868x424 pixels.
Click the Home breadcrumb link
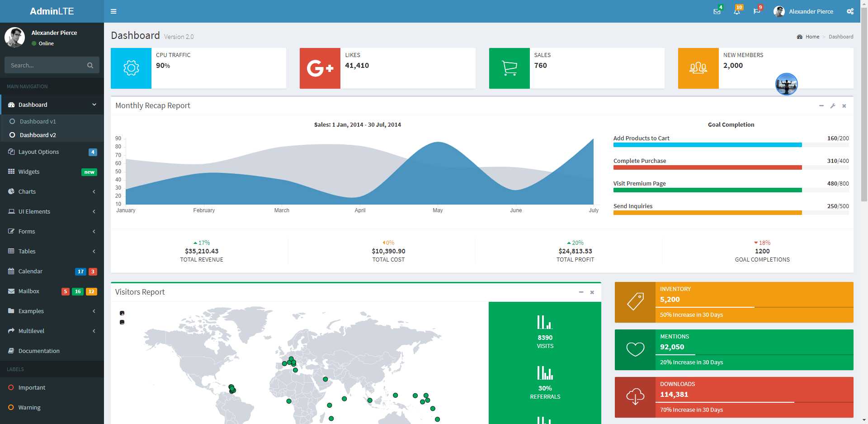point(808,37)
